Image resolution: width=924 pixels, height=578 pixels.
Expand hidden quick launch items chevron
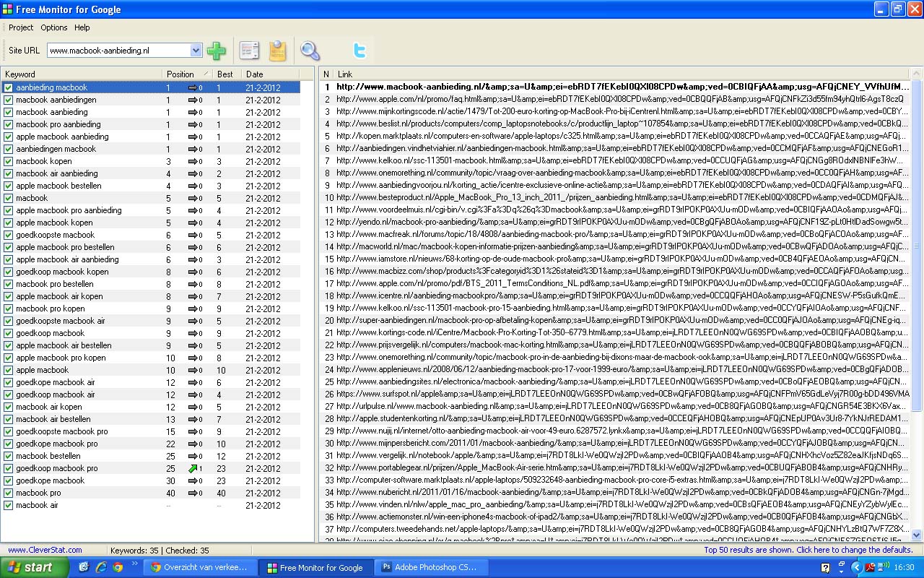pyautogui.click(x=134, y=564)
